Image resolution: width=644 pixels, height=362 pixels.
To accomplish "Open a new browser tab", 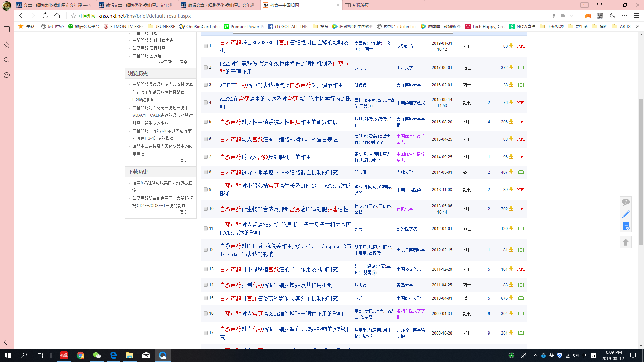I will 431,5.
